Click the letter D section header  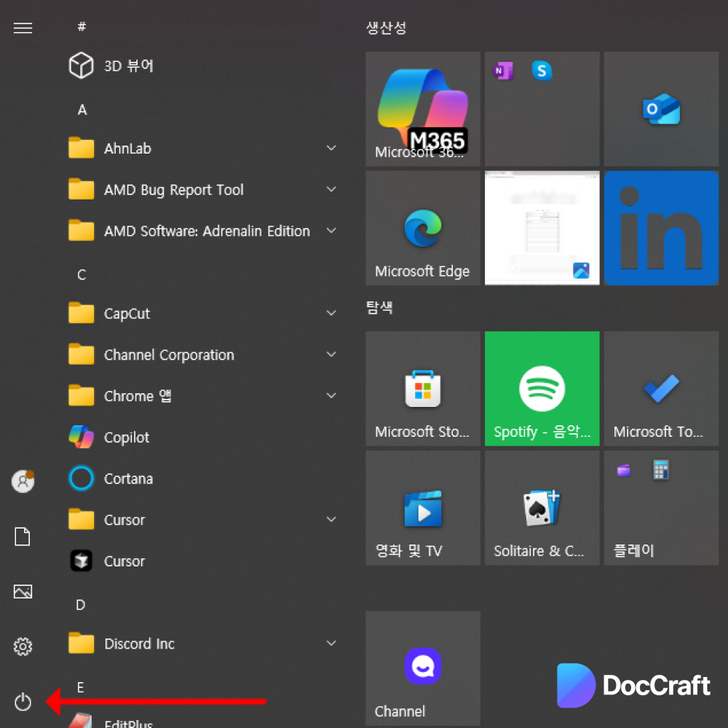(80, 605)
